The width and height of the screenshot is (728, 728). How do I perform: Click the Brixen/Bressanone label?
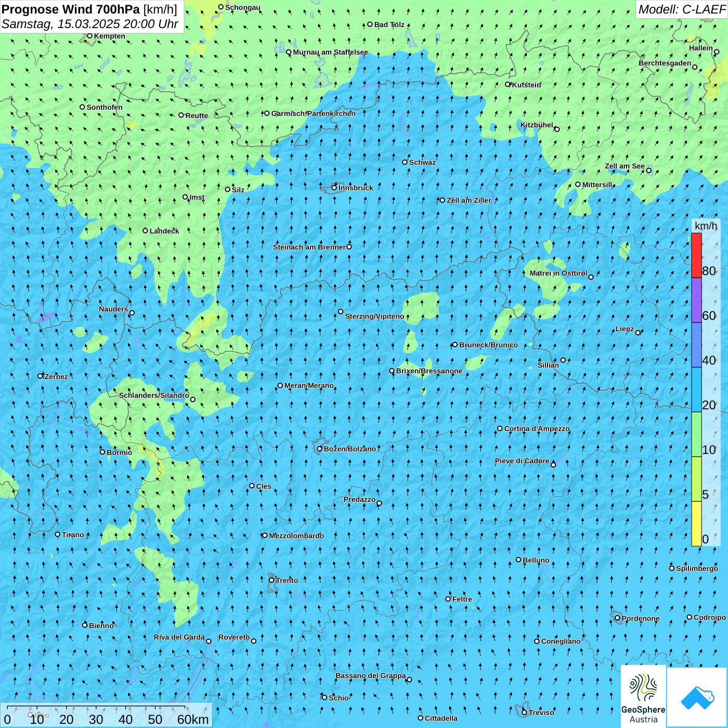point(429,371)
